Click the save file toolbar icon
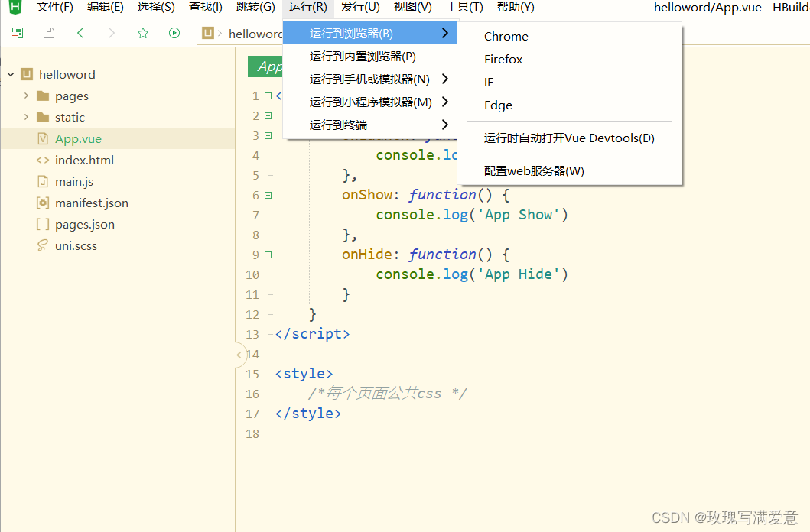This screenshot has height=532, width=810. tap(48, 33)
